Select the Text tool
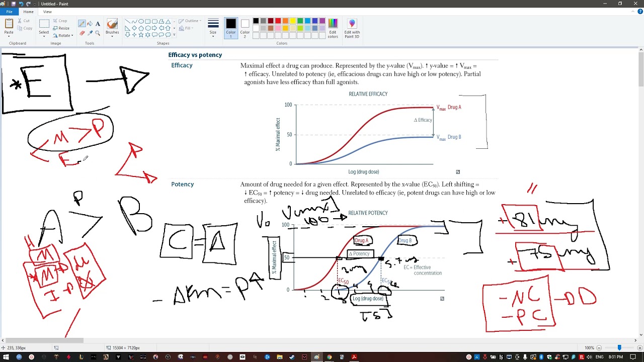Screen dimensions: 644x362 [98, 24]
